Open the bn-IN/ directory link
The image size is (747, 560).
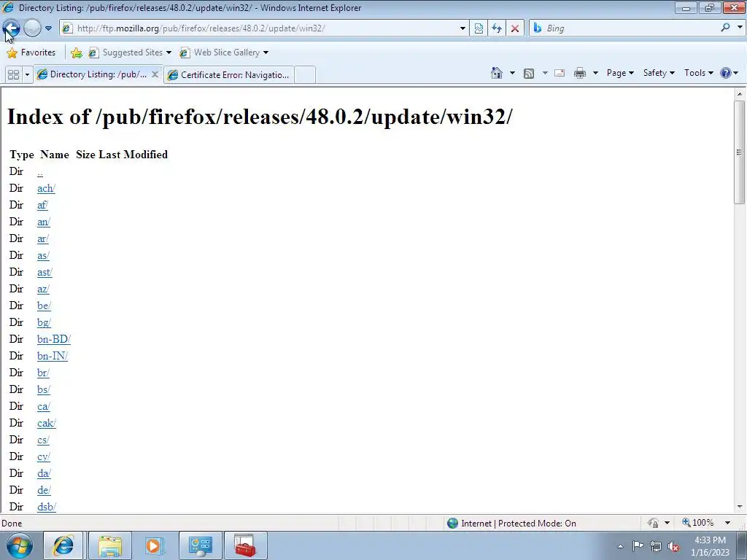53,356
